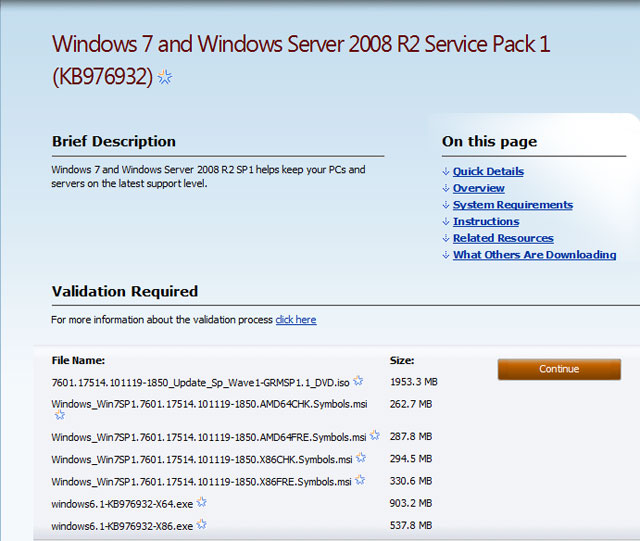Image resolution: width=640 pixels, height=541 pixels.
Task: Select the X86FRE.Symbols.msi file name
Action: pos(201,482)
